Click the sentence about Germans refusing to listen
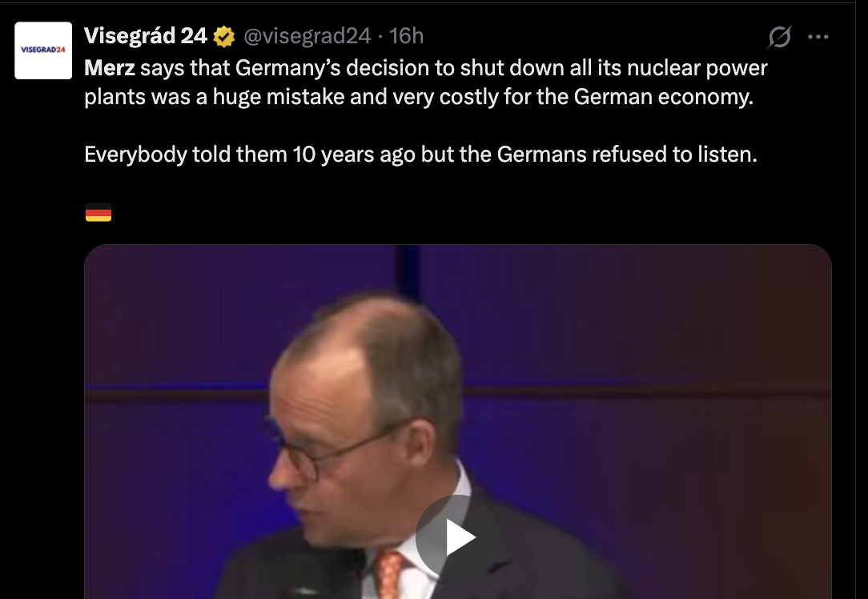 tap(420, 154)
